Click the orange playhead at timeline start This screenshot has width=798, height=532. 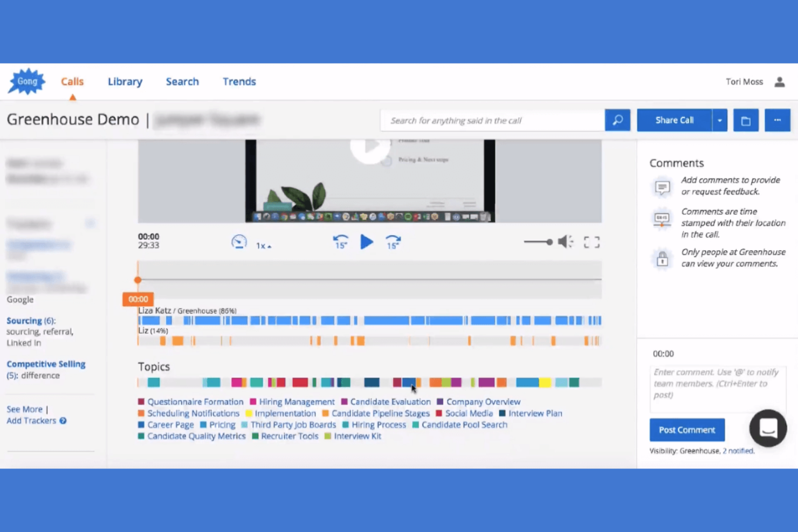point(138,280)
